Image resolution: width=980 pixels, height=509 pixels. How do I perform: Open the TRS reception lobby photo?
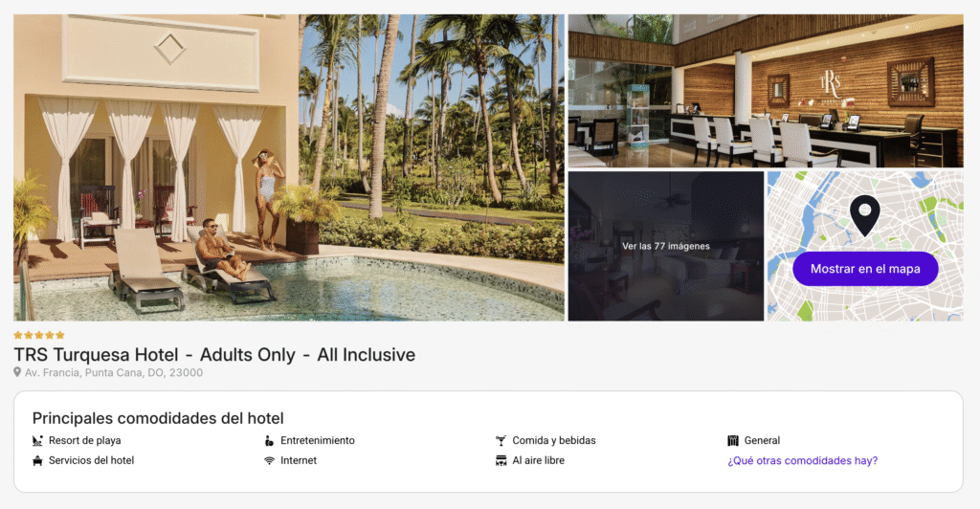(766, 91)
